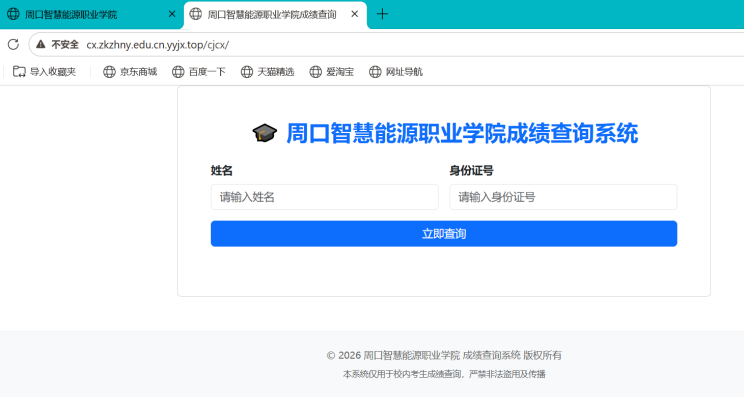Image resolution: width=744 pixels, height=400 pixels.
Task: Open the 百度一下 bookmark
Action: 199,72
